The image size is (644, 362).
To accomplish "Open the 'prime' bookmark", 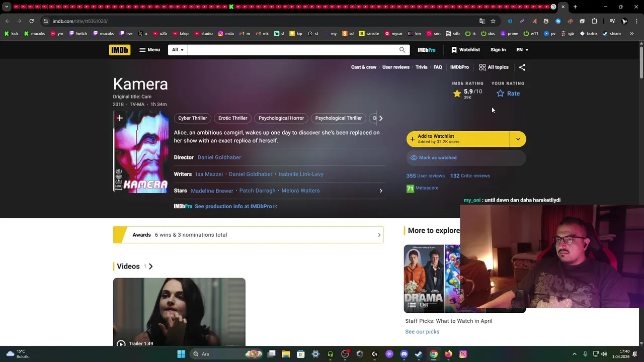I will [509, 34].
